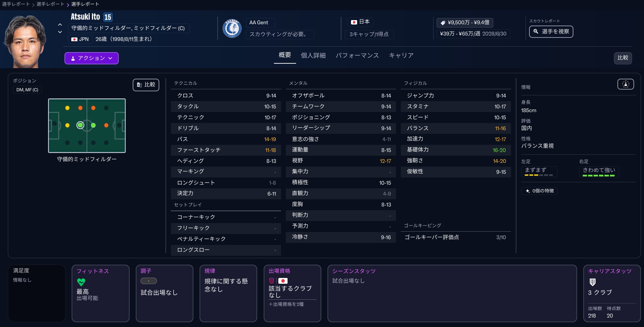
Task: Click Atsuki Ito's player portrait
Action: pyautogui.click(x=25, y=42)
